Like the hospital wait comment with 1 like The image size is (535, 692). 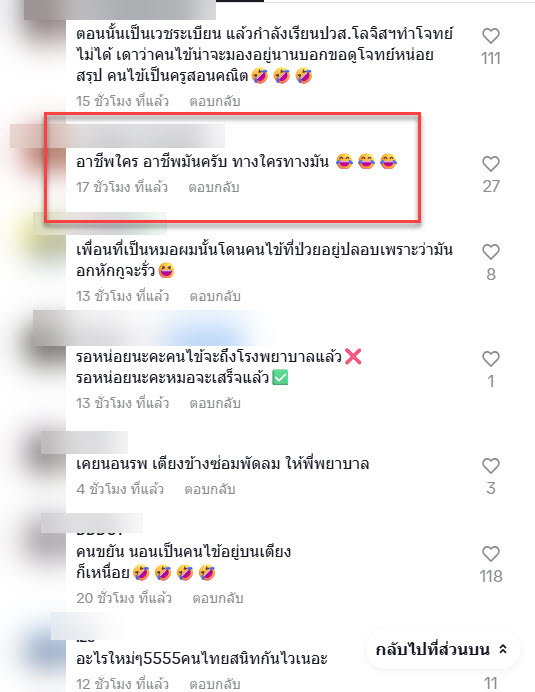[x=490, y=359]
